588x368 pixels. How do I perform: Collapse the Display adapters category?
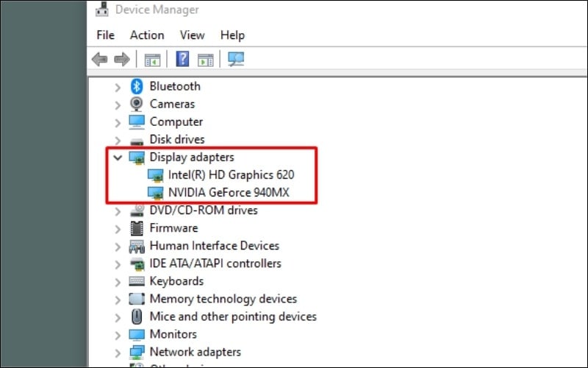pyautogui.click(x=118, y=157)
